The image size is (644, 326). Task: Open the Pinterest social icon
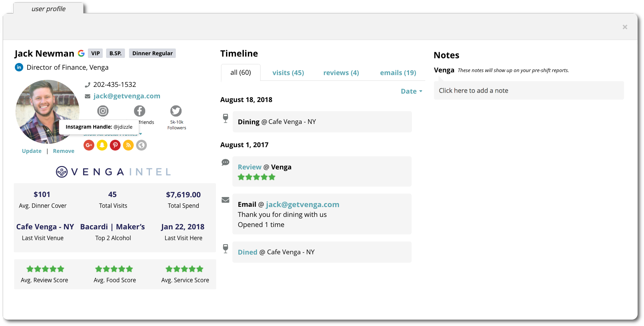tap(115, 145)
